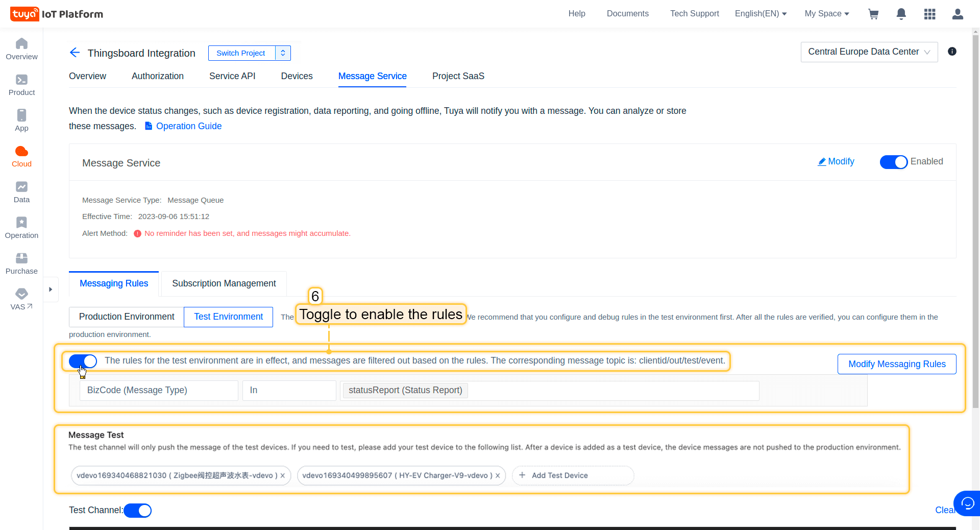Image resolution: width=980 pixels, height=530 pixels.
Task: Remove the HY-EV Charger test device
Action: (498, 476)
